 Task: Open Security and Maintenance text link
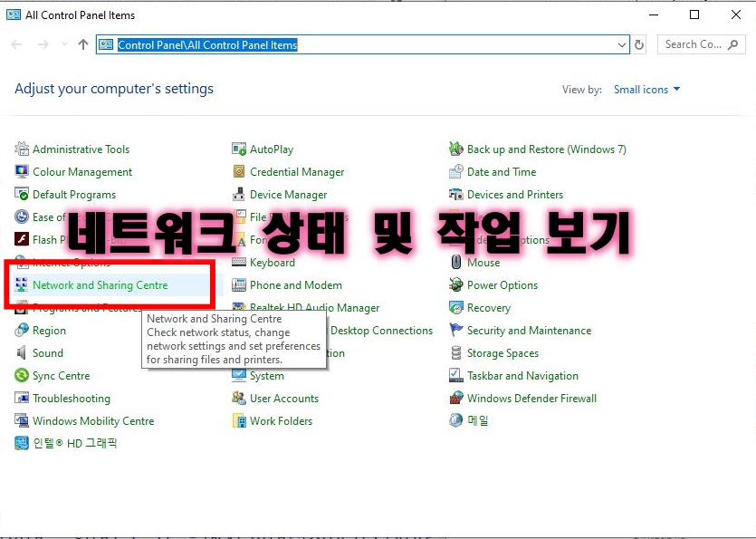pos(530,331)
